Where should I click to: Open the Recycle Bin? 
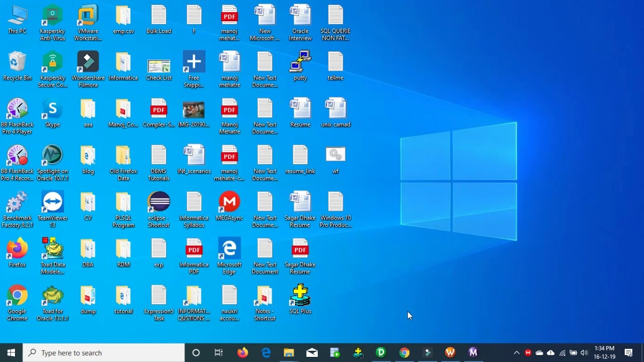[17, 66]
